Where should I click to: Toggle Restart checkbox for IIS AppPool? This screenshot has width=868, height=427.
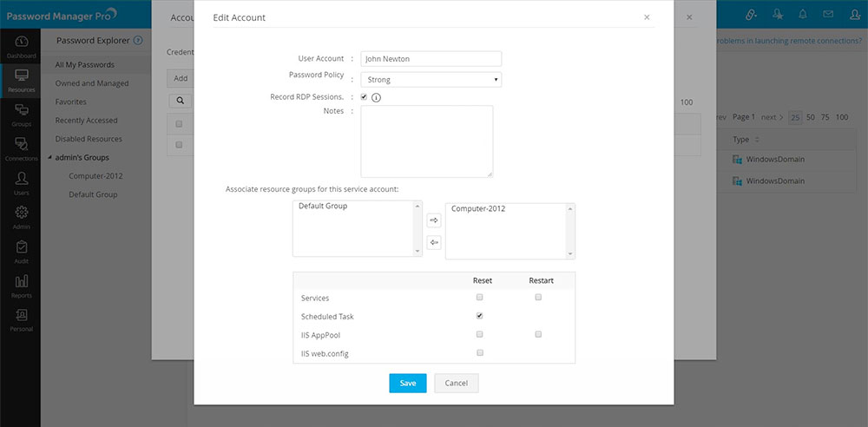[x=538, y=334]
